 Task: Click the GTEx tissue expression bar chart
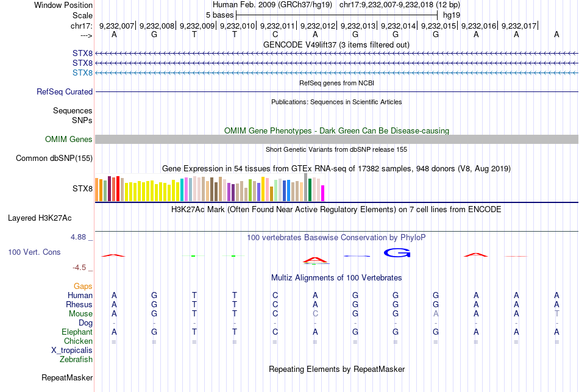click(210, 187)
